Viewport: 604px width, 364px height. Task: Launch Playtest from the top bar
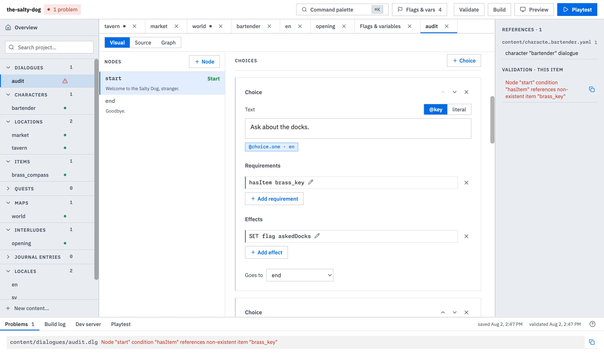pyautogui.click(x=577, y=10)
